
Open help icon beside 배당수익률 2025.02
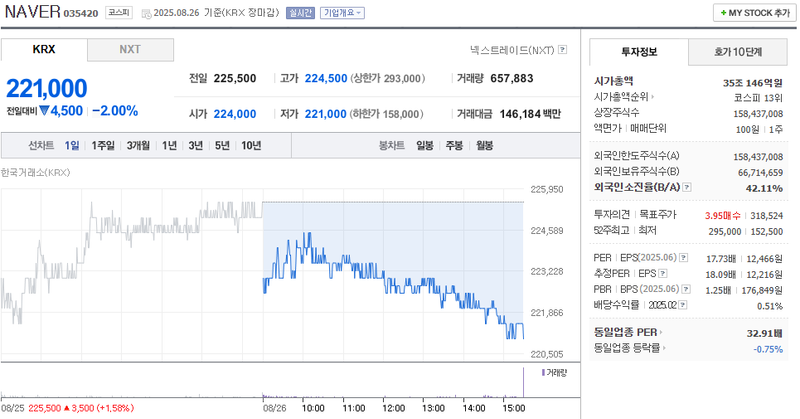[683, 305]
